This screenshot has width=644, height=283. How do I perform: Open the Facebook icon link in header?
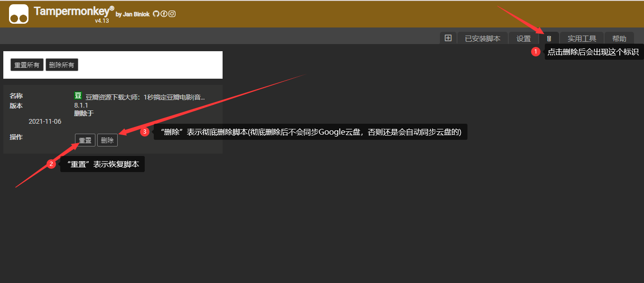tap(164, 14)
